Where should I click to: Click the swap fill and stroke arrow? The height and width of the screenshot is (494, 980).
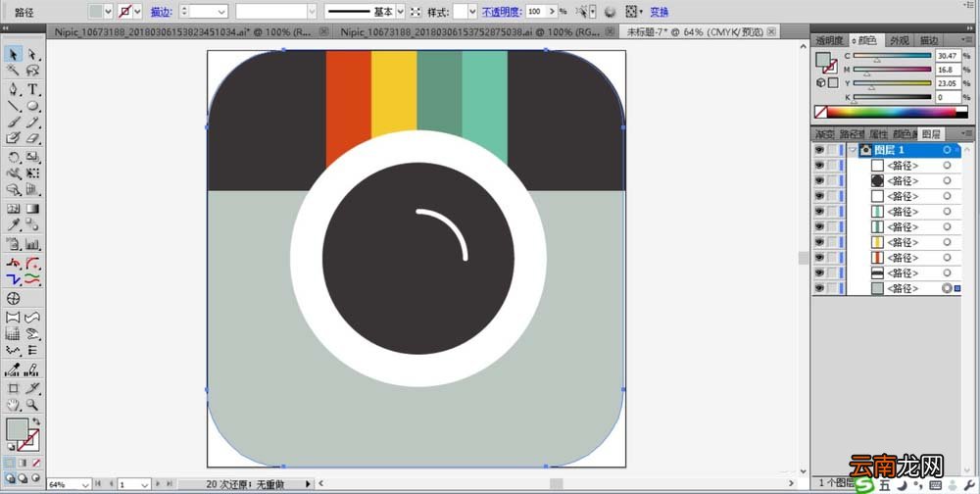[36, 422]
